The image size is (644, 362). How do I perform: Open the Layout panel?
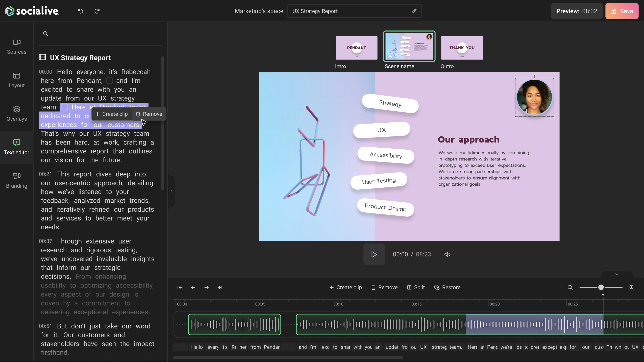(16, 80)
